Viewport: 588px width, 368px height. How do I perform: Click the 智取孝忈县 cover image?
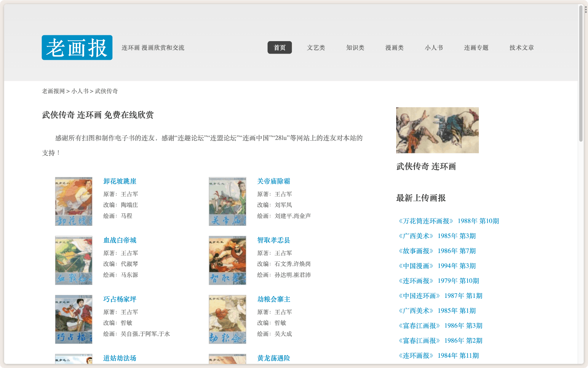click(227, 260)
